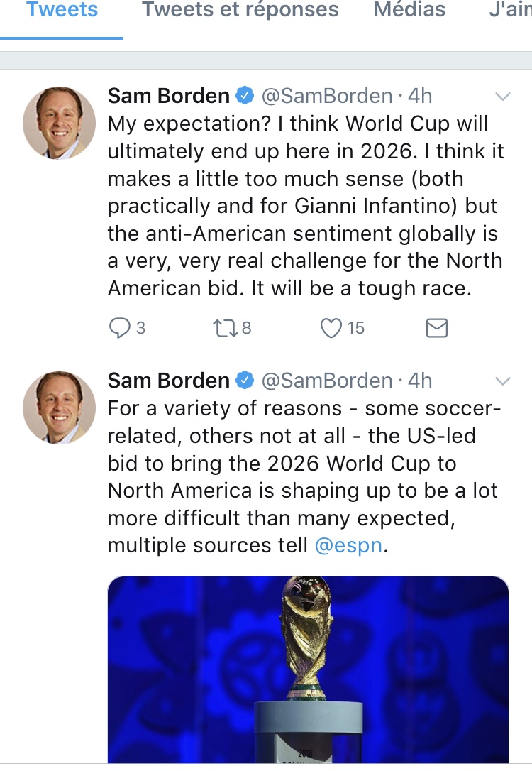Image resolution: width=532 pixels, height=771 pixels.
Task: Click the 4h timestamp on second tweet
Action: coord(420,381)
